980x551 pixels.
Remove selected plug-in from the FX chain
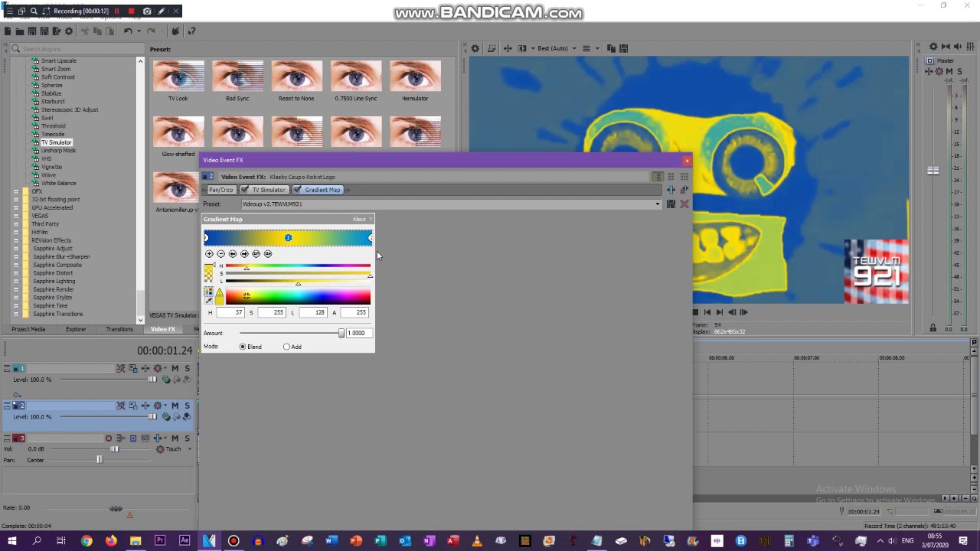point(684,190)
